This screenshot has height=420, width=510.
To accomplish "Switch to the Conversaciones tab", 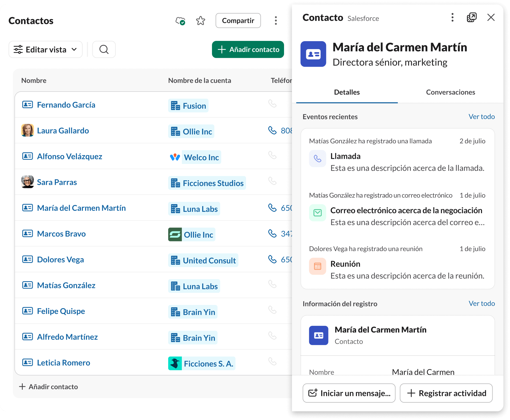I will coord(450,92).
